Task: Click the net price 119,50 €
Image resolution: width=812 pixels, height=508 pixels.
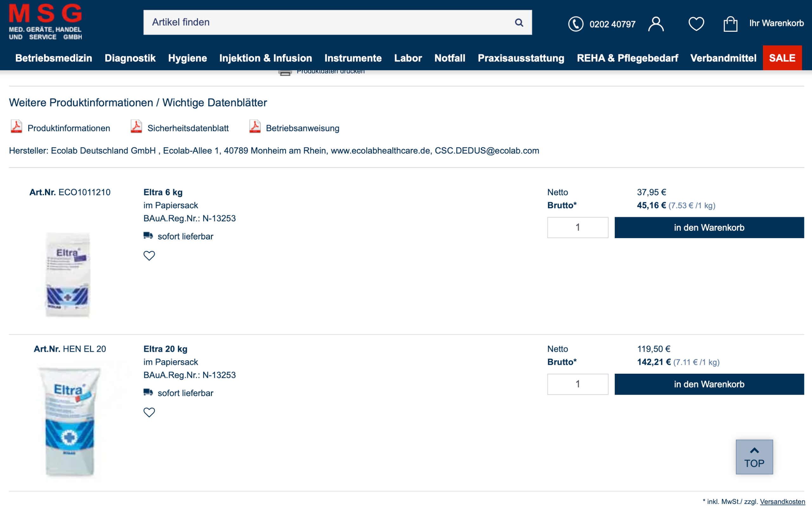Action: [654, 349]
